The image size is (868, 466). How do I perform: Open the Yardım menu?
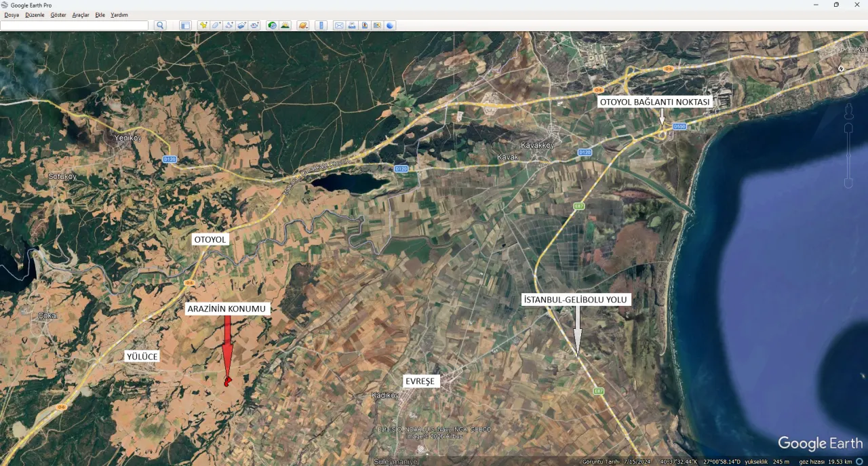tap(119, 15)
